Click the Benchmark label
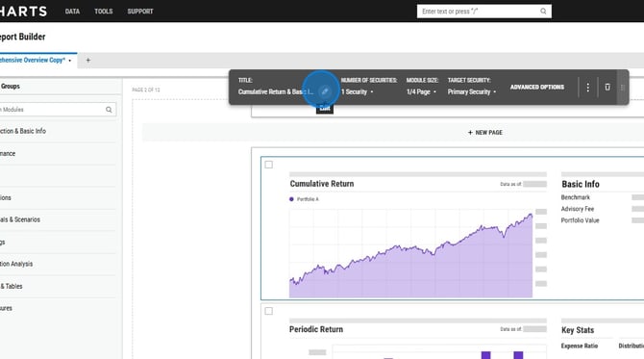 point(576,197)
